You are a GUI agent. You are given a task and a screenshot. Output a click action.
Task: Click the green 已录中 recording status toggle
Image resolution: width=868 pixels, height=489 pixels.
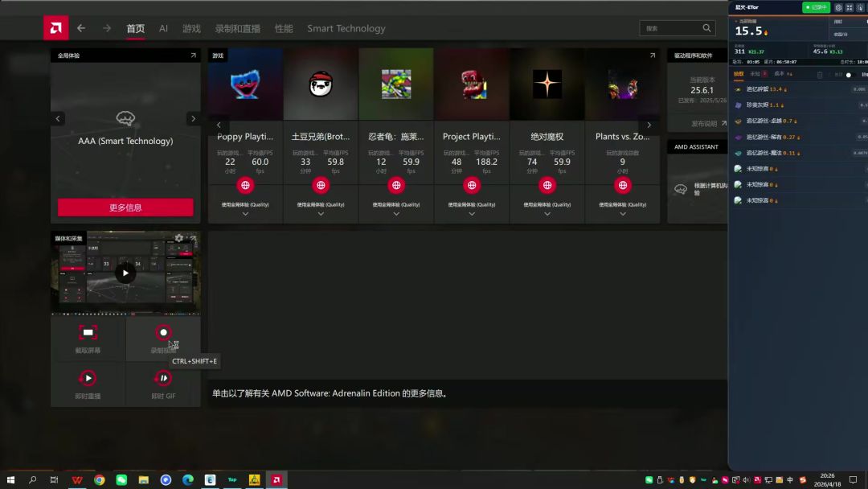click(816, 7)
